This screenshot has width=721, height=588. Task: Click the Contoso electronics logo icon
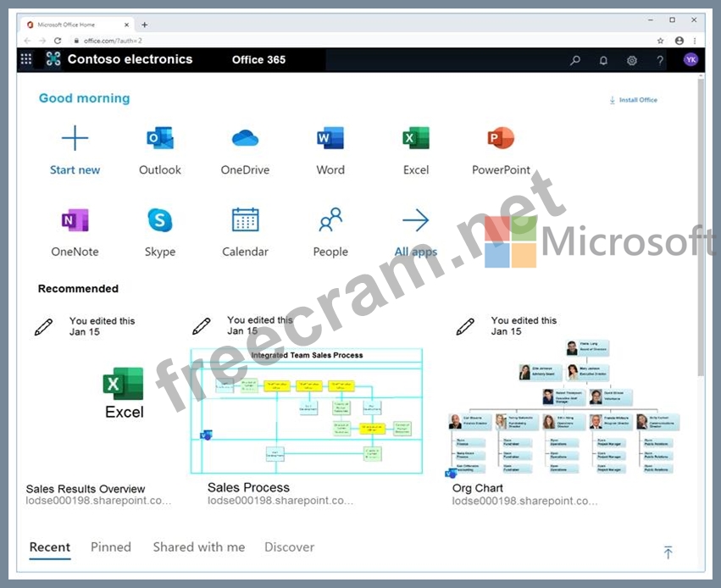click(x=53, y=58)
